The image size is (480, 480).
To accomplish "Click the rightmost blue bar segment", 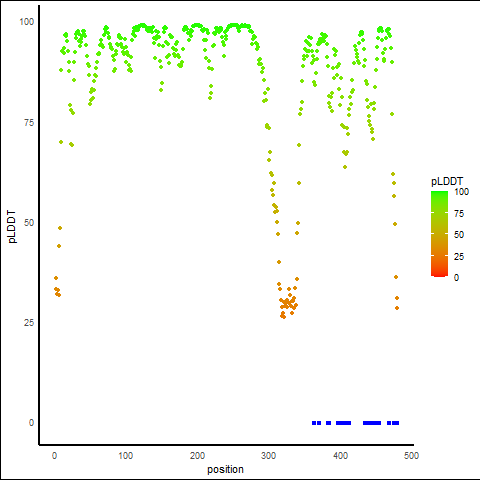I will tap(395, 423).
